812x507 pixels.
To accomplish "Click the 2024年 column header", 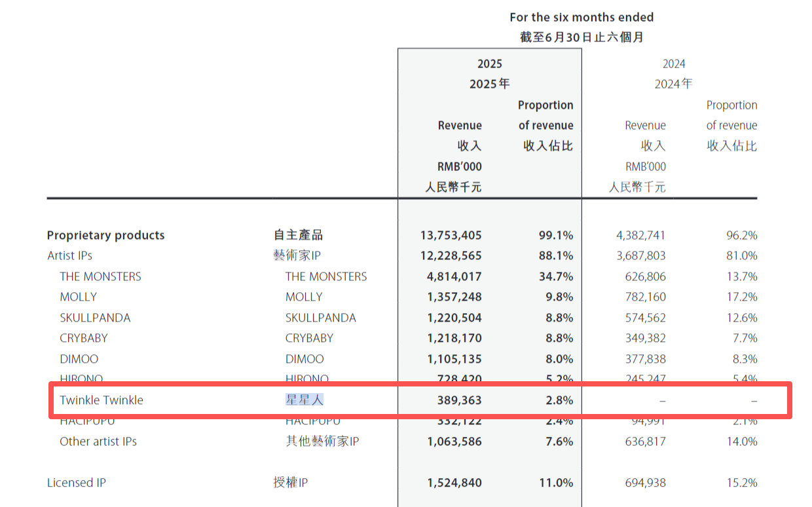I will pos(673,84).
